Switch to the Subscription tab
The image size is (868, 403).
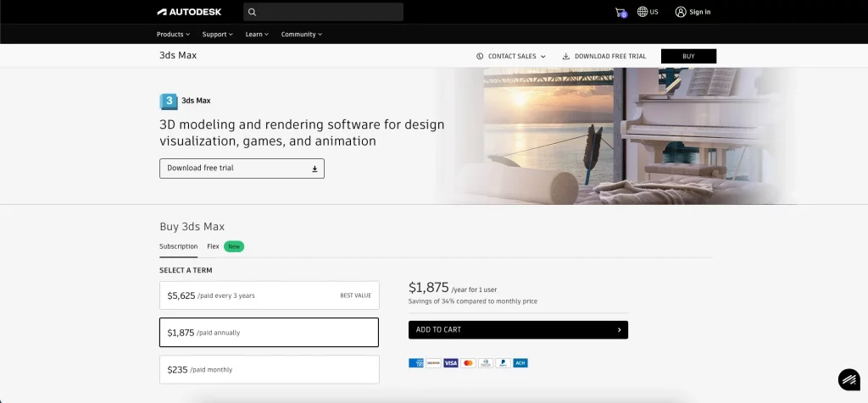[x=178, y=246]
